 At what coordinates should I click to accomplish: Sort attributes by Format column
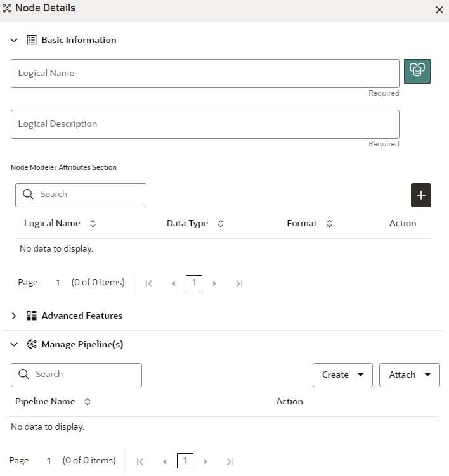pyautogui.click(x=329, y=224)
